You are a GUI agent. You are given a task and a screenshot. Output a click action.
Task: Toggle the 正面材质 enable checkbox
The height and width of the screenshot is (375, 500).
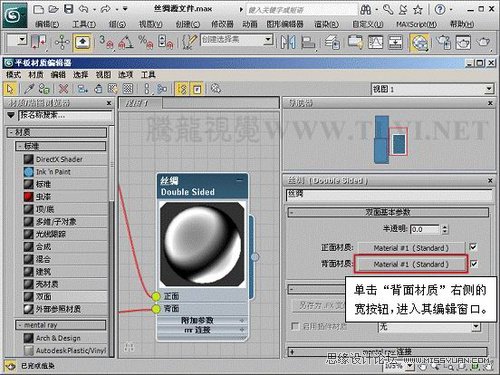(473, 247)
